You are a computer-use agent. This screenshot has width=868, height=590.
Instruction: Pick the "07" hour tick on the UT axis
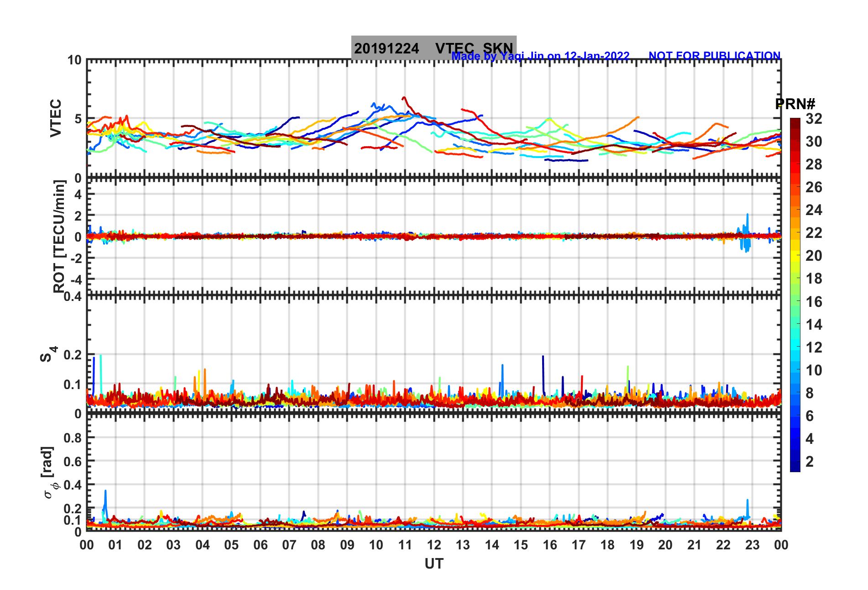(x=289, y=545)
